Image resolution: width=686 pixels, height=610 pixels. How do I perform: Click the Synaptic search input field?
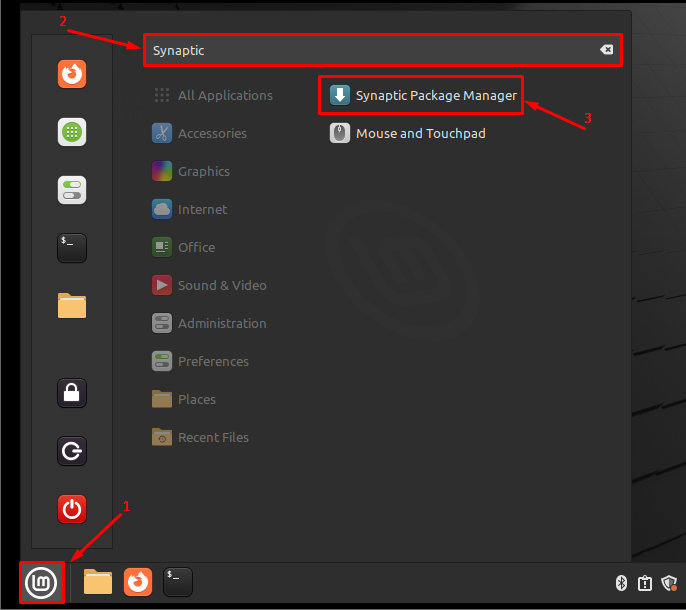coord(370,50)
